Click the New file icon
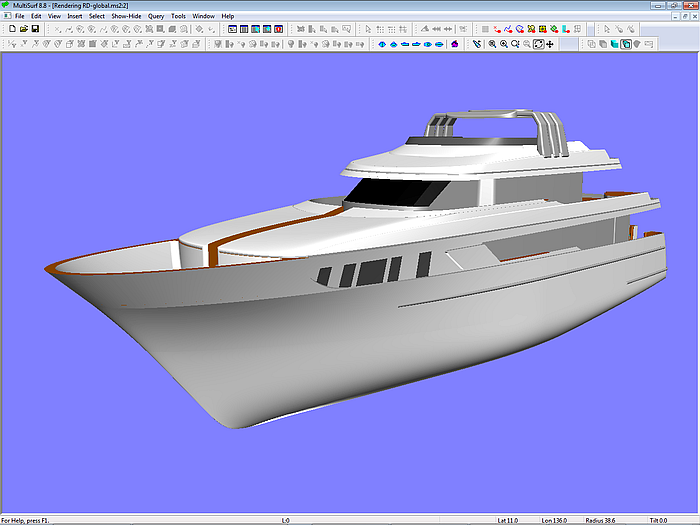 click(x=11, y=29)
